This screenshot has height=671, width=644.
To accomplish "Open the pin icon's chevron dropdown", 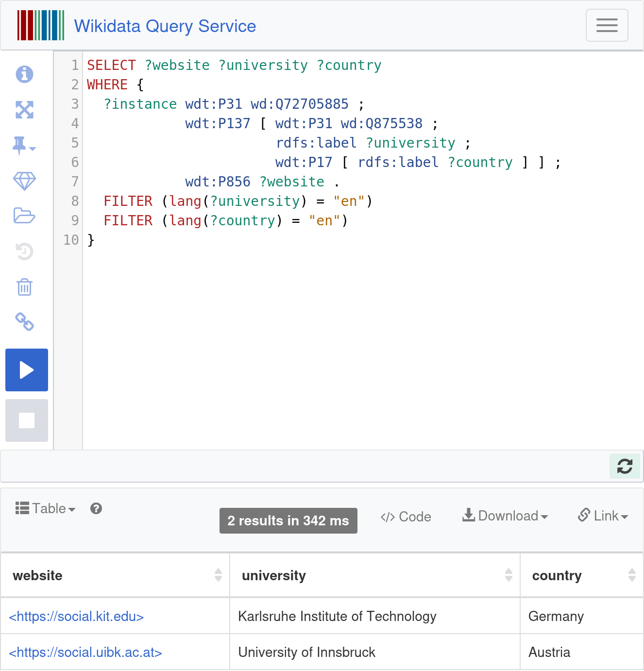I will click(33, 149).
